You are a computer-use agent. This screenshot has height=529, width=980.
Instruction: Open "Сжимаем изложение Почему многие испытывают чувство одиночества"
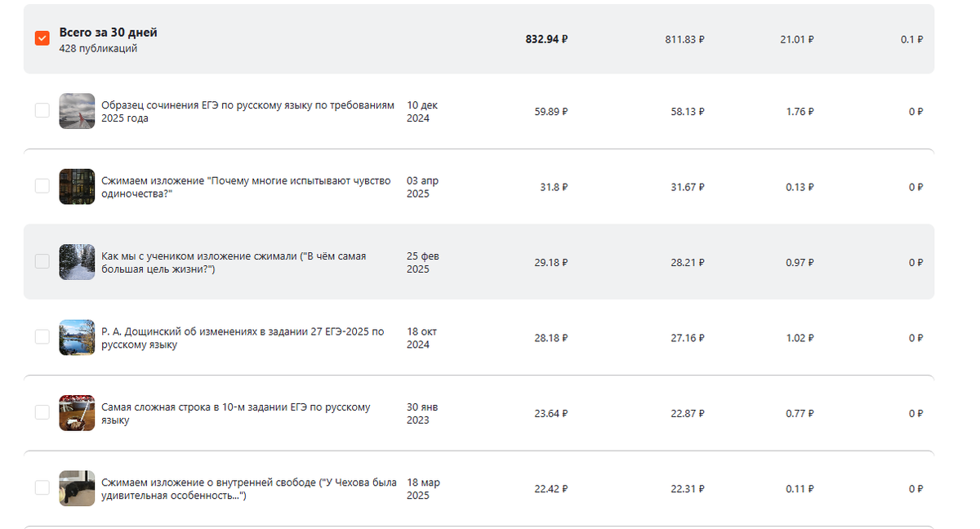246,187
